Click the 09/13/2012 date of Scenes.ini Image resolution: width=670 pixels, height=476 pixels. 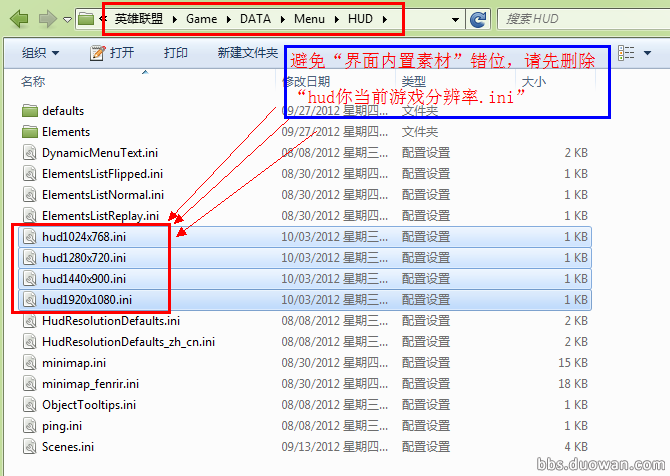(335, 447)
